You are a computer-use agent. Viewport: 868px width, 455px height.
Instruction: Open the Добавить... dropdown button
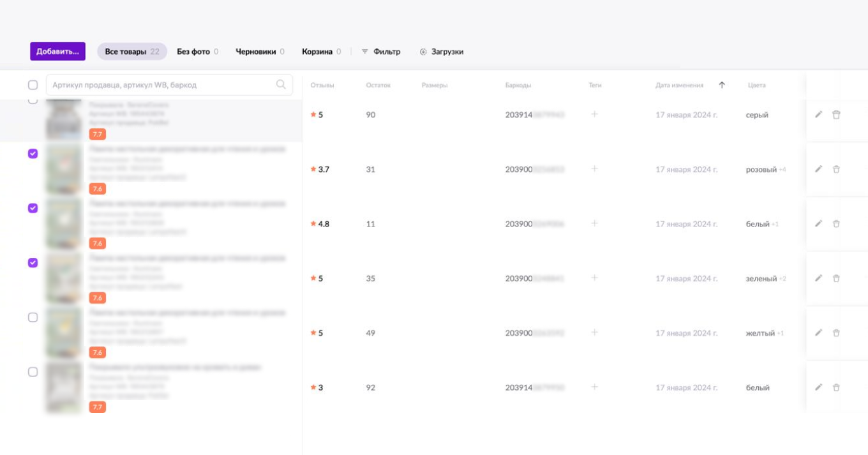57,52
